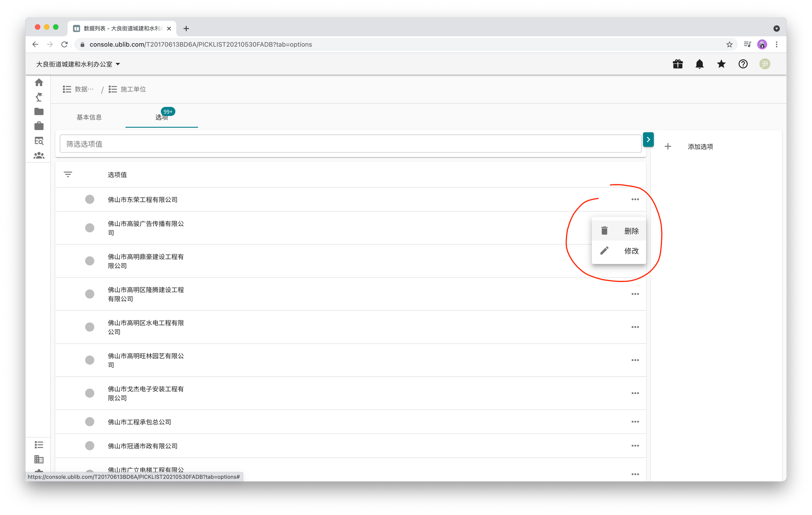
Task: Open the folder icon in sidebar
Action: click(39, 112)
